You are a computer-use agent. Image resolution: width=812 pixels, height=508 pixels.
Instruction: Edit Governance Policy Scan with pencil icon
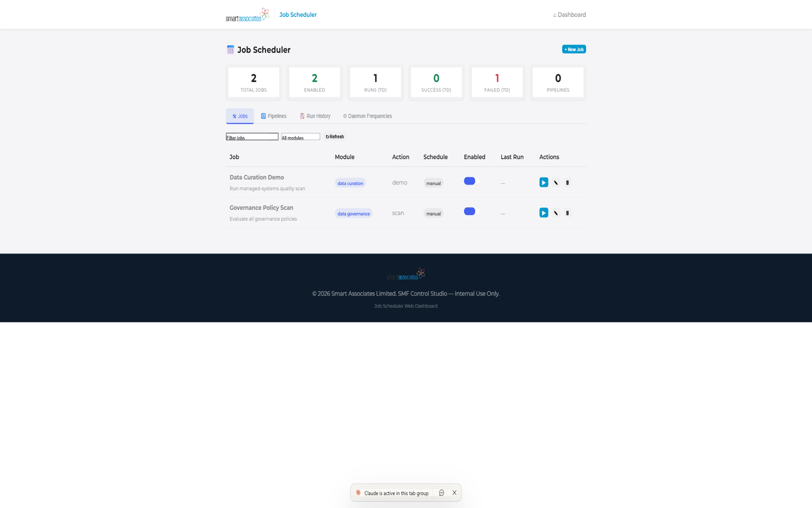(555, 213)
